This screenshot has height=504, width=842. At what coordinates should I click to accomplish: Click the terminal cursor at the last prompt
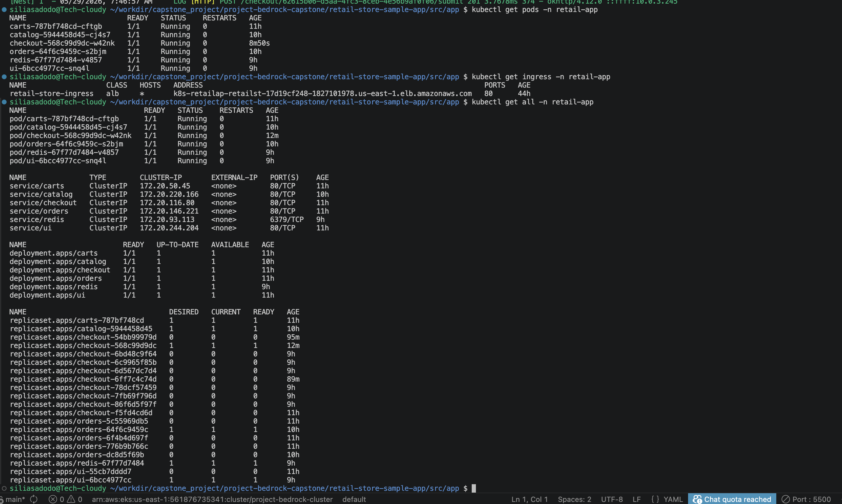(474, 488)
